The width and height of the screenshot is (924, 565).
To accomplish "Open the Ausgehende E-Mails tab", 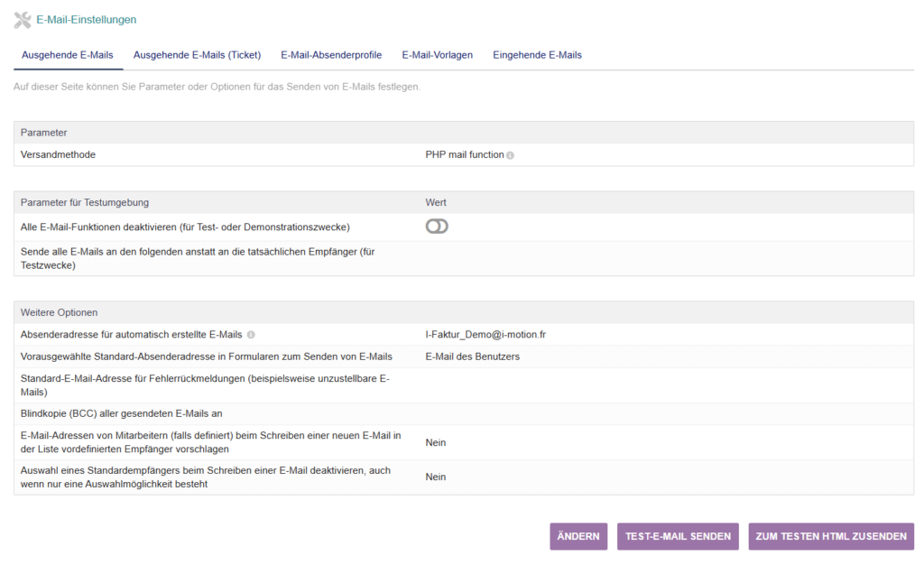I will [67, 55].
